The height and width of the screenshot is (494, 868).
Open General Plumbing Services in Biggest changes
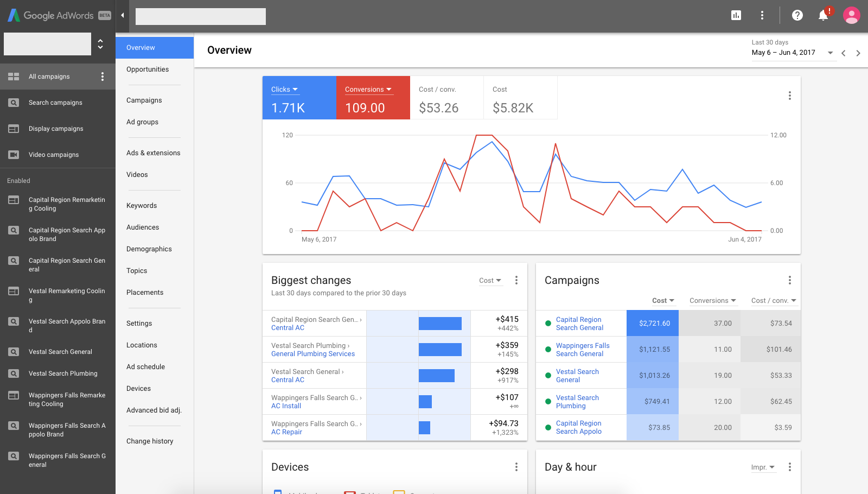click(x=313, y=353)
